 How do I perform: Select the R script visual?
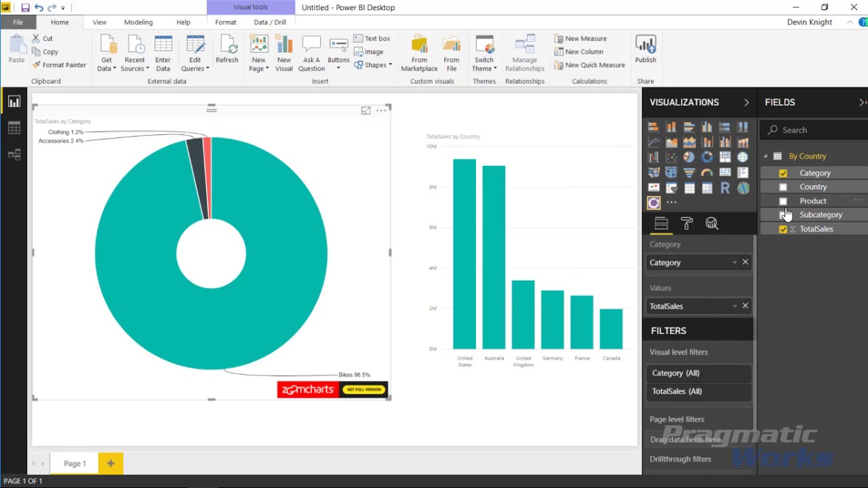click(x=725, y=188)
